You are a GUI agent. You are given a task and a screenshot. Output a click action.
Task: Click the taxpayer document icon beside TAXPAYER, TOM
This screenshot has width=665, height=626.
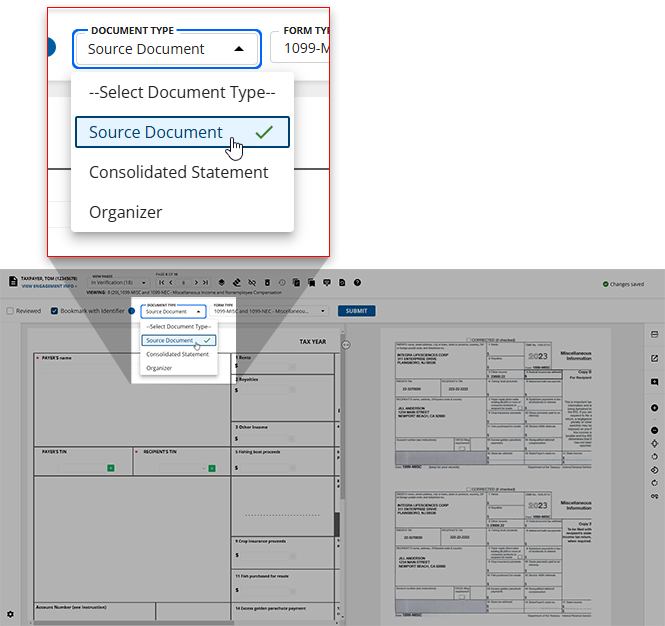tap(13, 281)
